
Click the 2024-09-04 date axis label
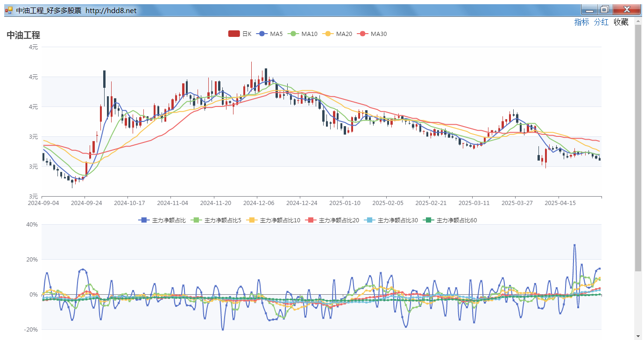tap(43, 203)
